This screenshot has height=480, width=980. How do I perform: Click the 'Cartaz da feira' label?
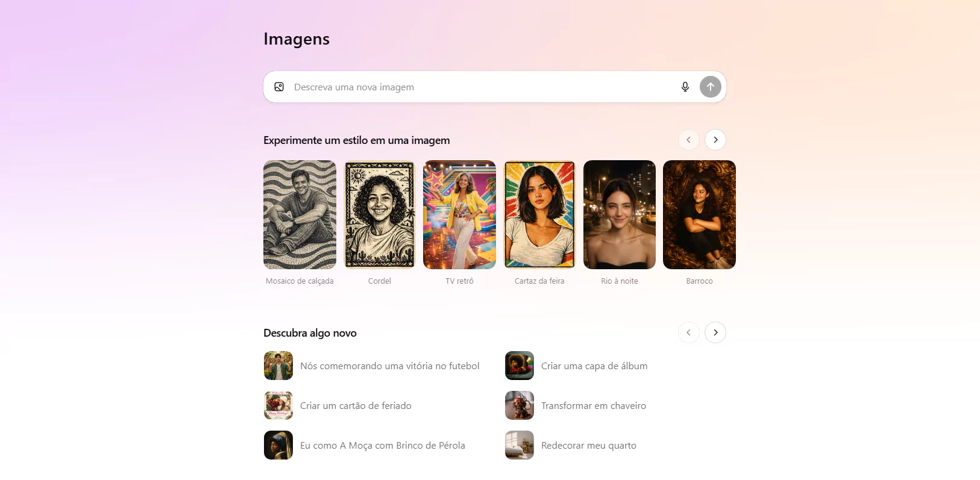coord(539,281)
